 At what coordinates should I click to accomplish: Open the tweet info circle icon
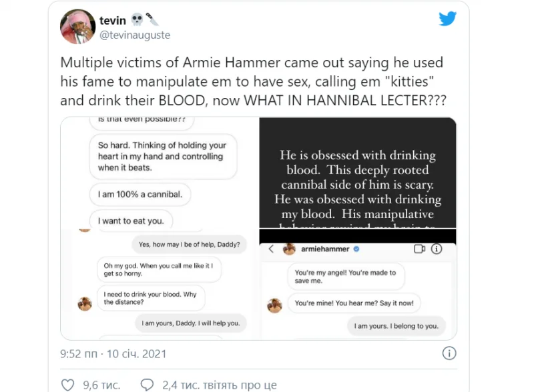[449, 353]
